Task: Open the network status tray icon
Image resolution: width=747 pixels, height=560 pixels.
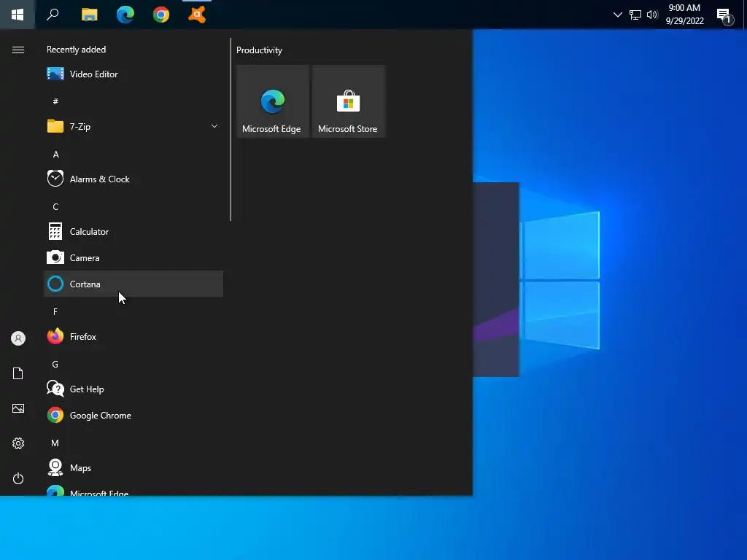Action: (635, 15)
